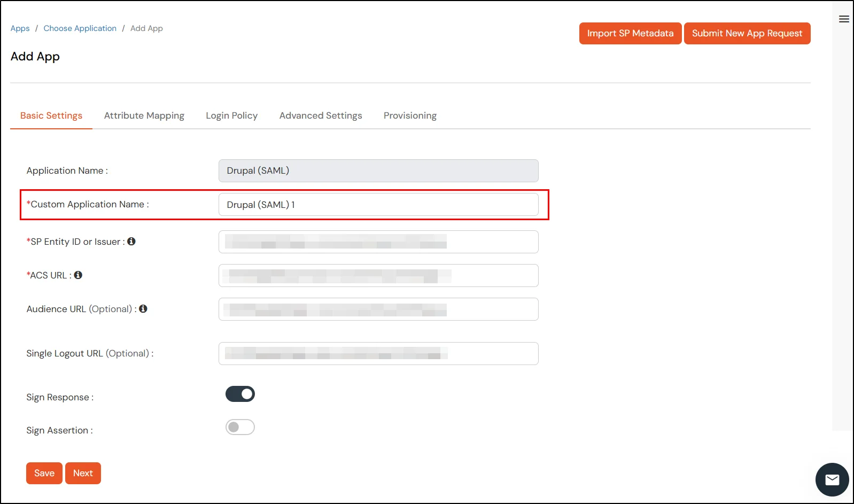Click info icon beside ACS URL
The height and width of the screenshot is (504, 854).
click(78, 275)
